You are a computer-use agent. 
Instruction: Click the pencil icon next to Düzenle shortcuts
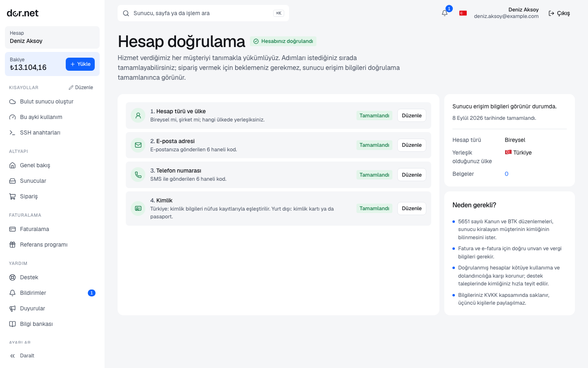pyautogui.click(x=71, y=88)
